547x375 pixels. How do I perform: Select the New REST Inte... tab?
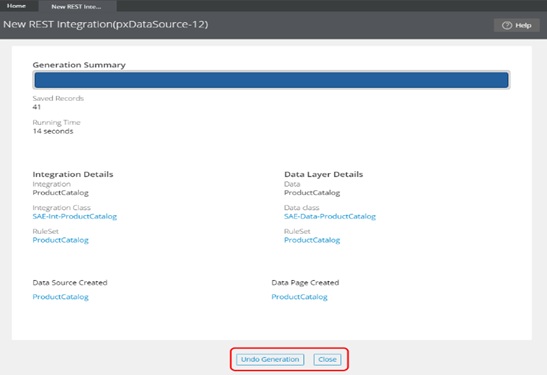click(x=76, y=6)
